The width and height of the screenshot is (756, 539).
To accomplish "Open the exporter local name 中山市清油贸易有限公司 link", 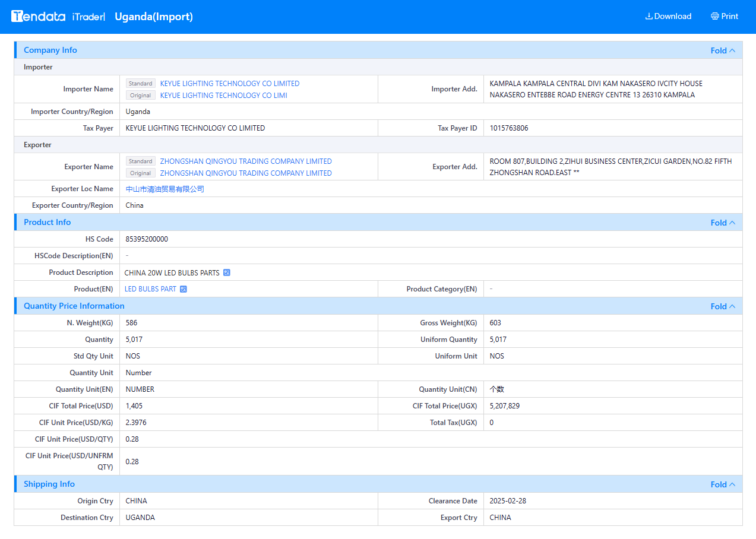I will tap(165, 189).
